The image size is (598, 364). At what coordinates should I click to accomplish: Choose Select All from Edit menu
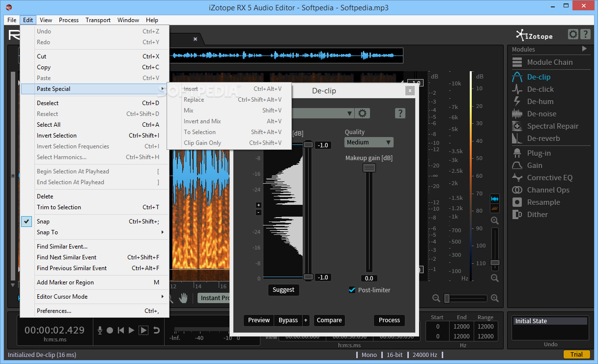tap(94, 125)
